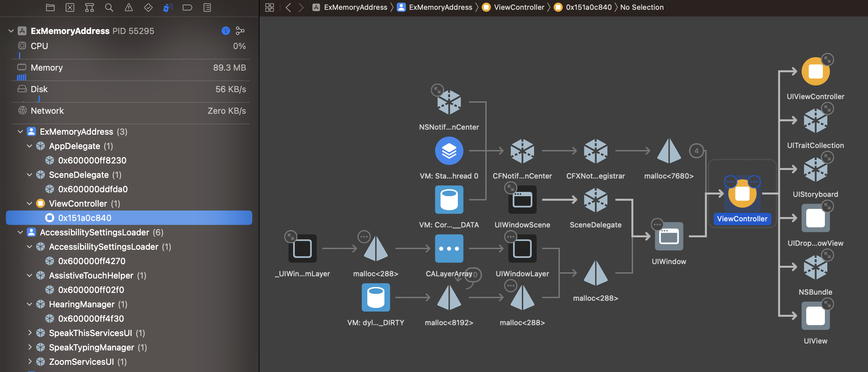Expand the SpeakThisServicesUI tree item

[x=30, y=333]
